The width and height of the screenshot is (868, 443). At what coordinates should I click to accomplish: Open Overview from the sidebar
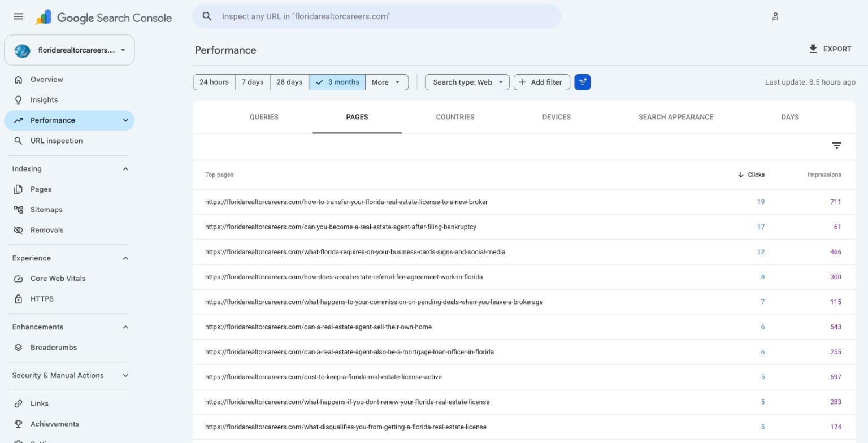pos(69,80)
